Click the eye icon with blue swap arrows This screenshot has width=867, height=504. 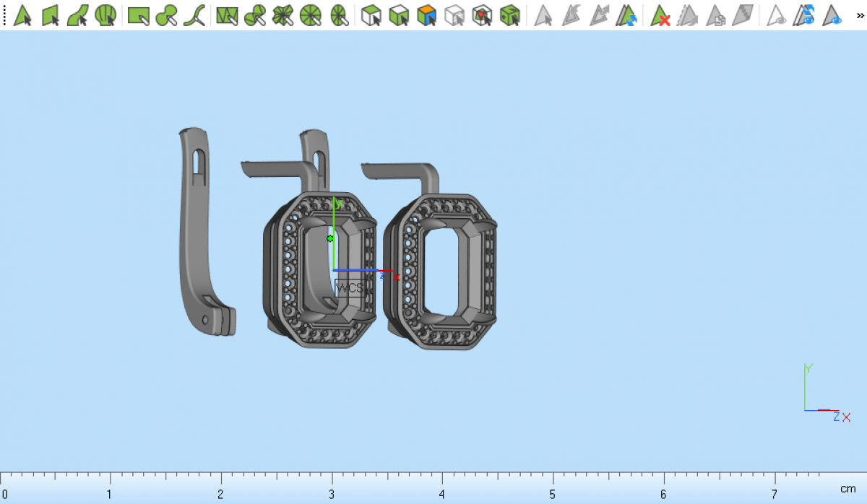pos(804,15)
